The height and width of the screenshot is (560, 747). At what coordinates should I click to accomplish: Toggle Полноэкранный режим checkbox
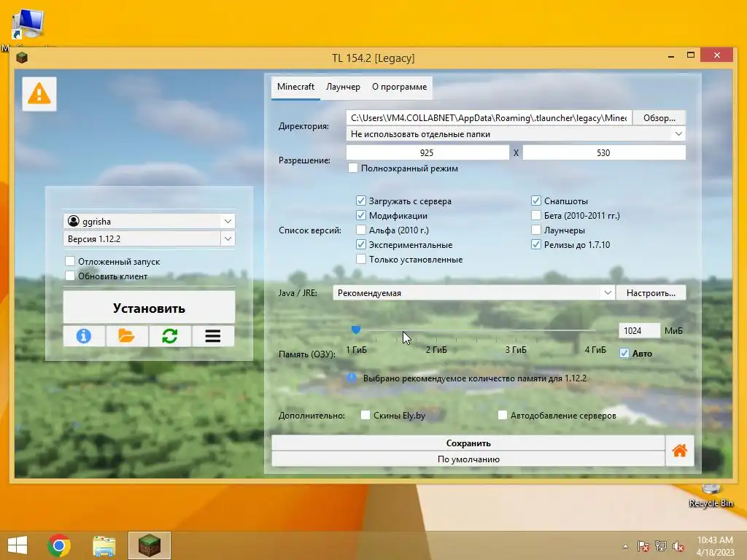click(353, 168)
